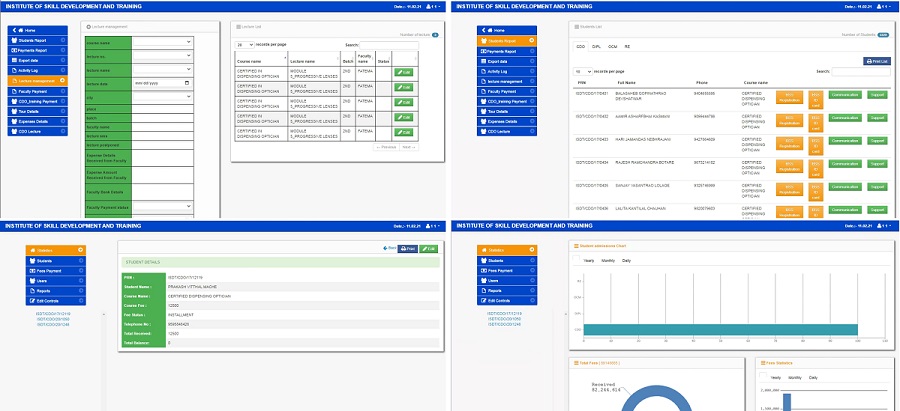
Task: Open Payments Report in Lecture management page sidebar
Action: [x=38, y=51]
